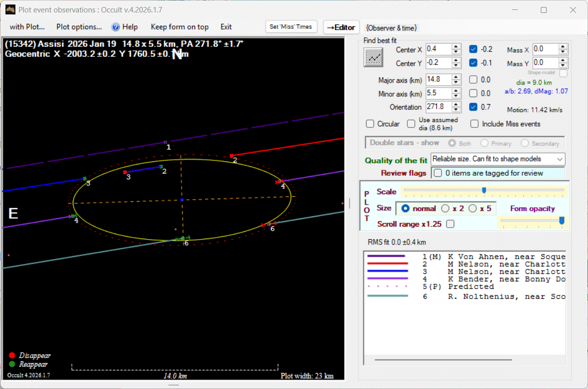Image resolution: width=588 pixels, height=389 pixels.
Task: Click the →Editor button
Action: coord(341,27)
